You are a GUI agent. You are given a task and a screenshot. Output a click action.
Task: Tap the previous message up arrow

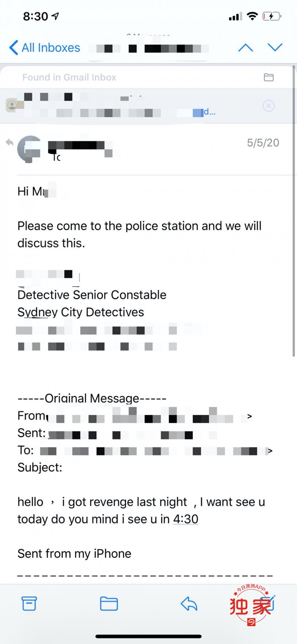click(x=245, y=48)
